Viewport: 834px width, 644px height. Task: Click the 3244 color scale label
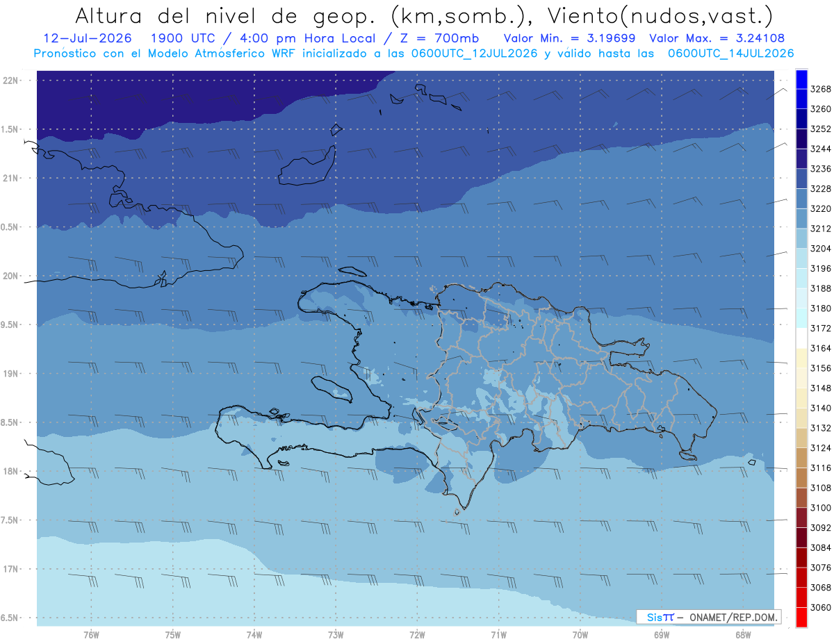(x=821, y=149)
